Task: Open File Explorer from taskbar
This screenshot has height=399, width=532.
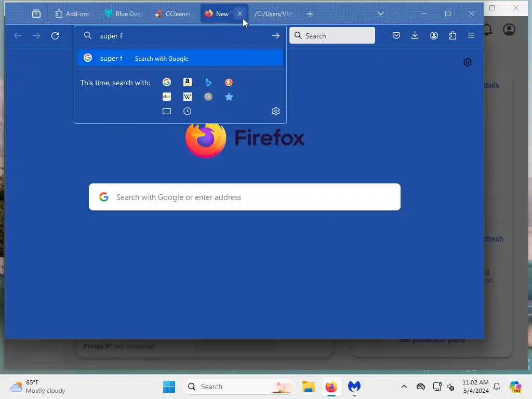Action: pyautogui.click(x=309, y=387)
